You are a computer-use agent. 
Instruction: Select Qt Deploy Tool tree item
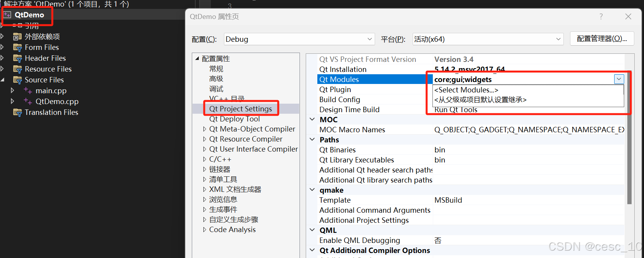click(234, 119)
